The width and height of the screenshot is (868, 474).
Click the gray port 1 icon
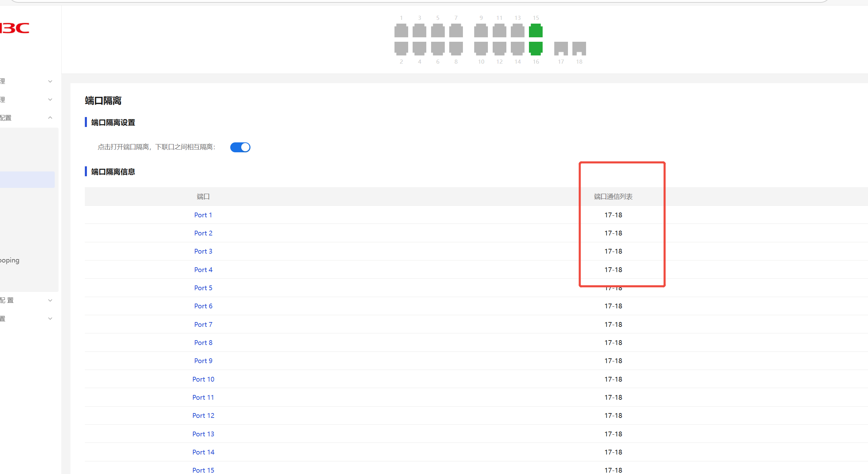click(x=401, y=30)
